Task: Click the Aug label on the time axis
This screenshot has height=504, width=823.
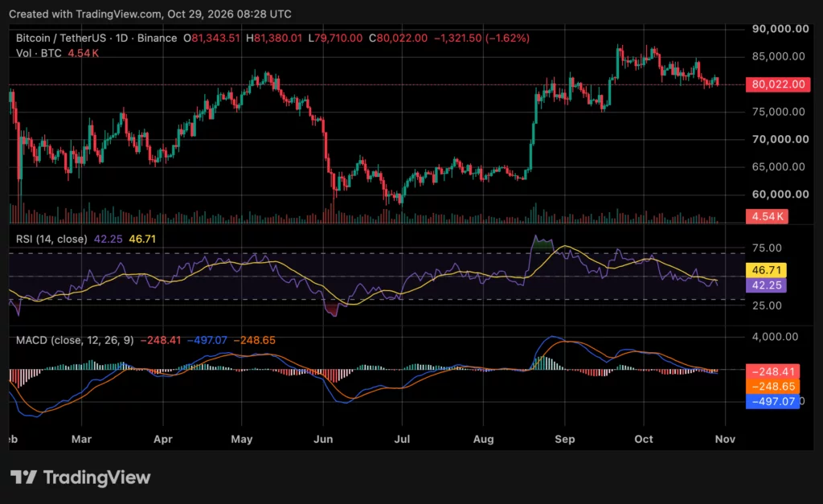Action: (x=483, y=439)
